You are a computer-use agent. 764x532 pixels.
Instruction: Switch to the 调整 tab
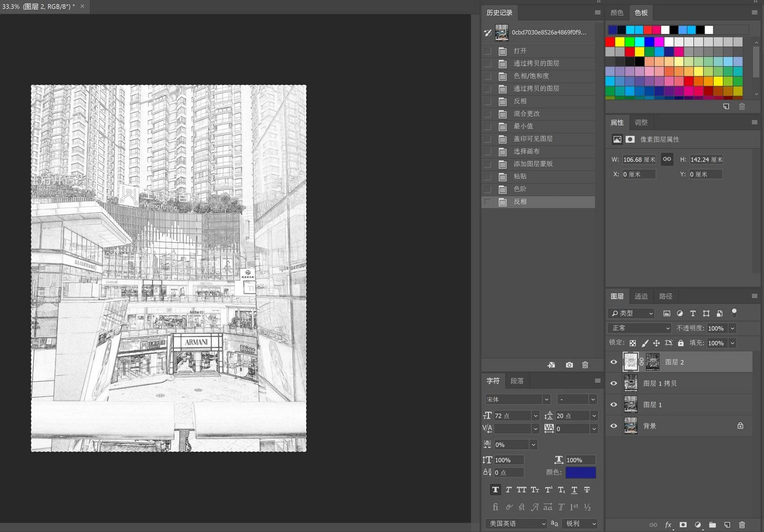coord(641,122)
